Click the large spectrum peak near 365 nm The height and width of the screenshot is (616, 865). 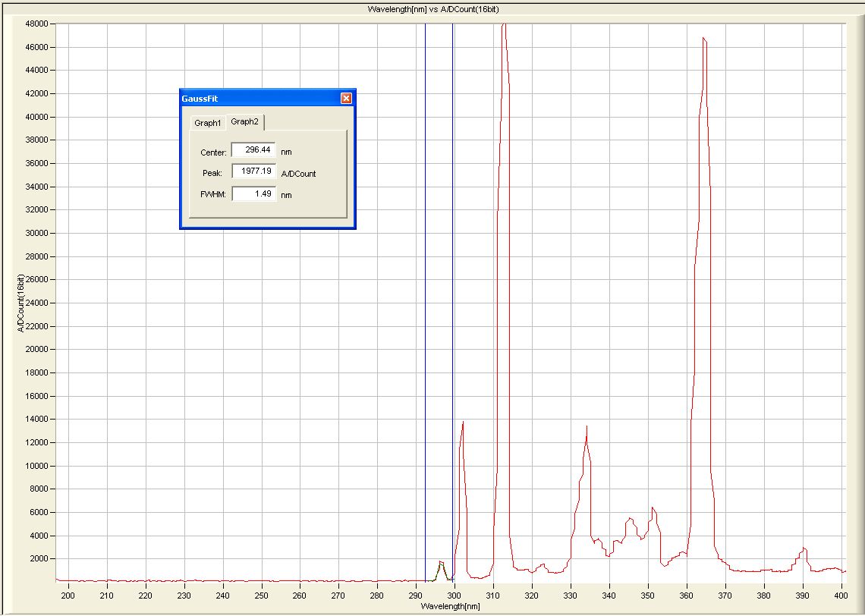pos(704,39)
